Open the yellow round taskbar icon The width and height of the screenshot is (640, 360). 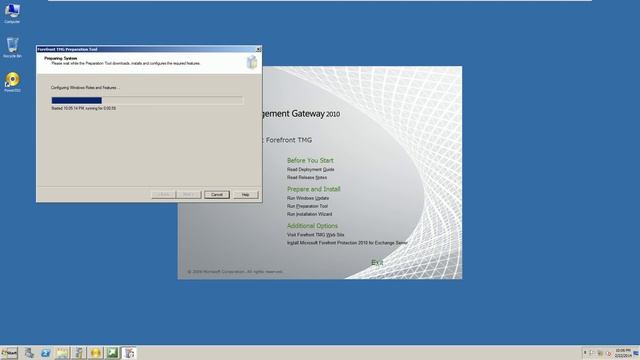point(96,353)
